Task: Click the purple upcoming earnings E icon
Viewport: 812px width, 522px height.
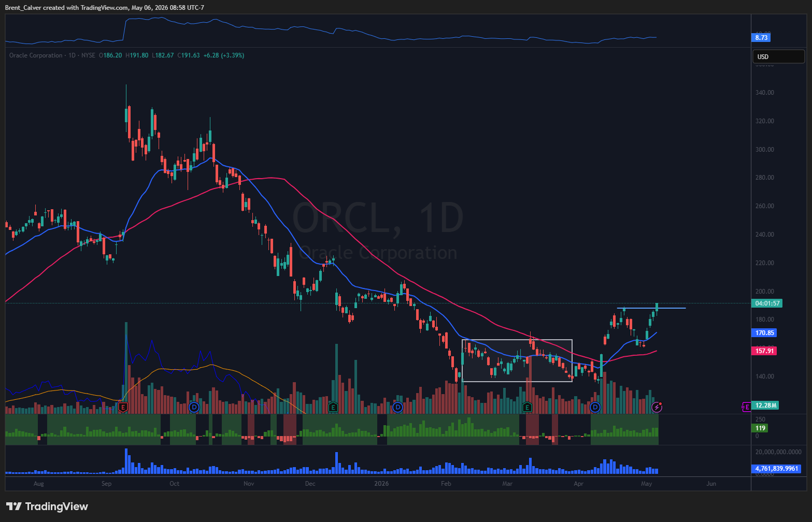Action: (746, 408)
